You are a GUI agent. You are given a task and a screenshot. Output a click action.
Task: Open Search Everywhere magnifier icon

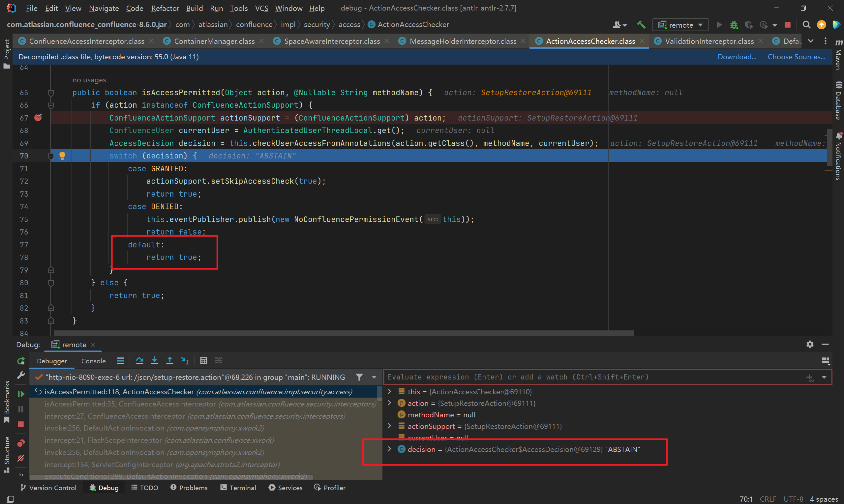tap(806, 25)
